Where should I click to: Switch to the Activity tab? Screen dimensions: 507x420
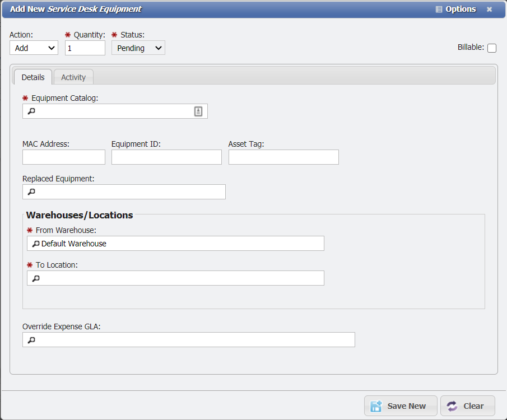[x=73, y=77]
